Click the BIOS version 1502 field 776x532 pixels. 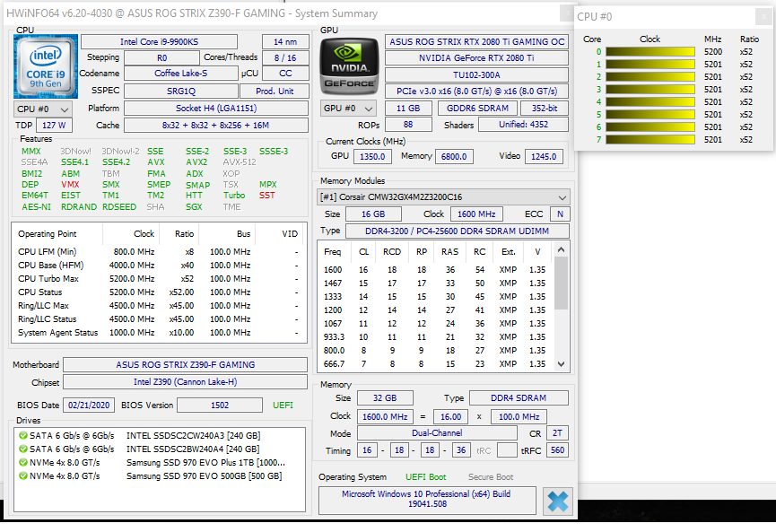pos(220,405)
